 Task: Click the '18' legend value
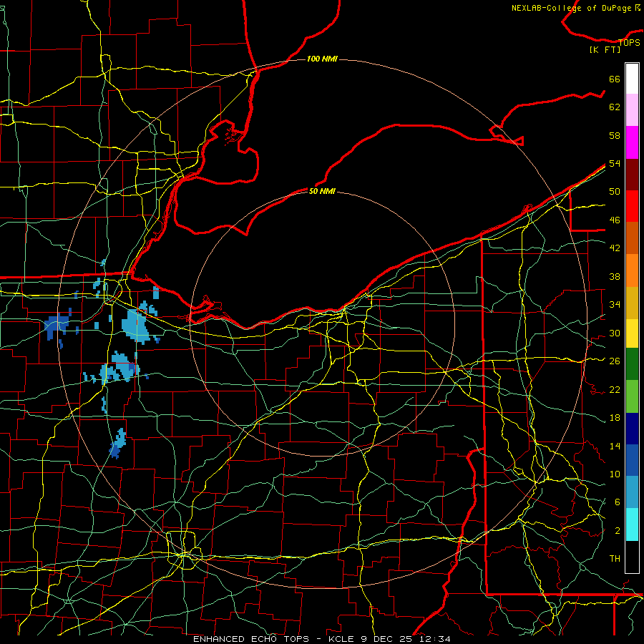click(615, 418)
